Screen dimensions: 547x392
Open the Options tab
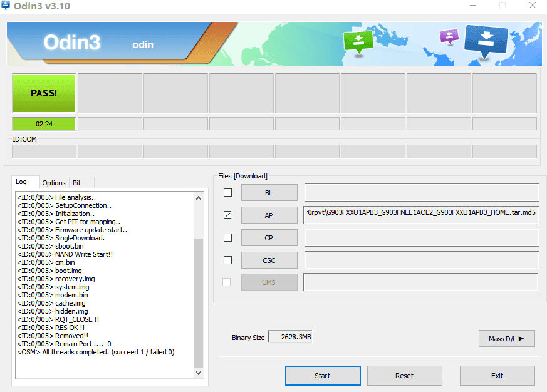(54, 183)
